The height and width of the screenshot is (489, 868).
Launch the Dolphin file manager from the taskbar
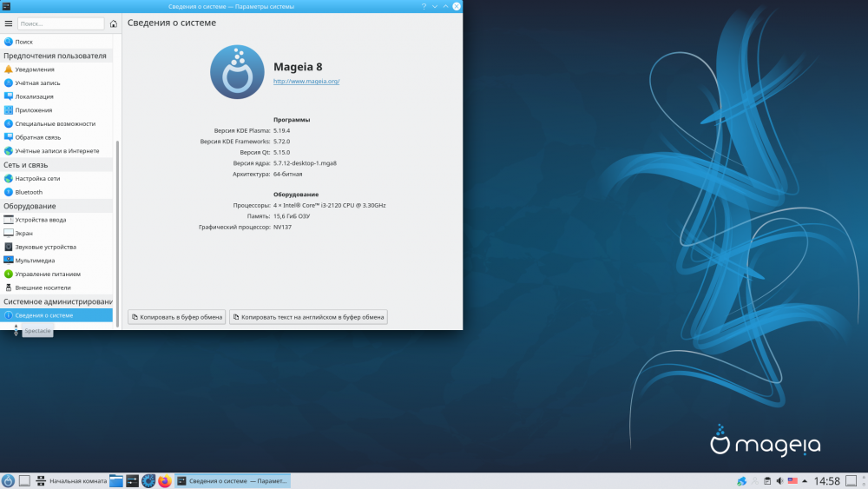point(116,480)
